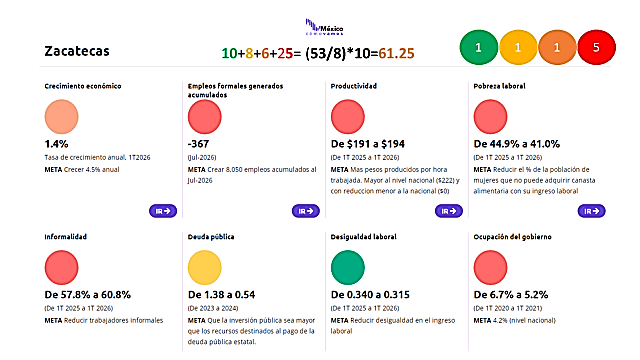Click the México ¿cómo vamos? logo
Image resolution: width=640 pixels, height=360 pixels.
coord(324,27)
